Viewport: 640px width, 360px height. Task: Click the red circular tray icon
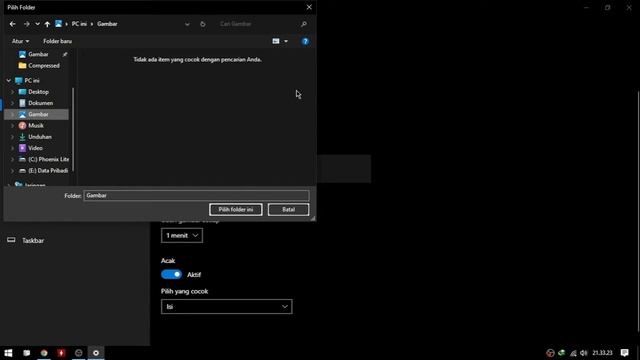550,353
